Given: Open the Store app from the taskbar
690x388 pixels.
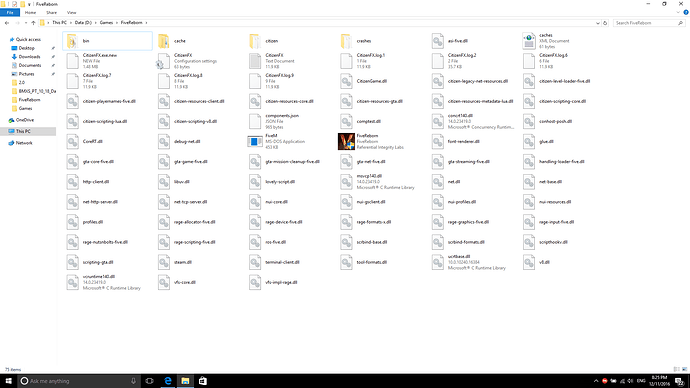Looking at the screenshot, I should pos(202,381).
